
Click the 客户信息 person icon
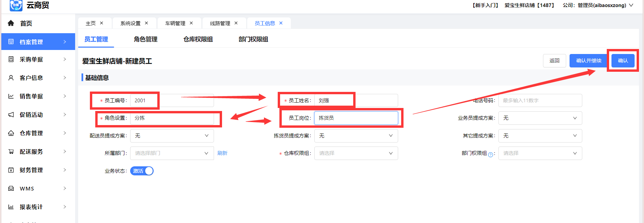11,78
